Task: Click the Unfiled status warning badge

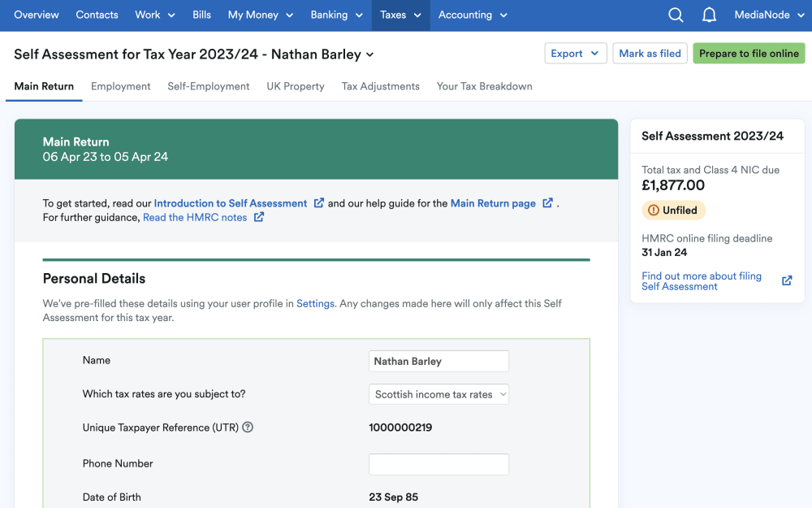Action: [x=673, y=211]
